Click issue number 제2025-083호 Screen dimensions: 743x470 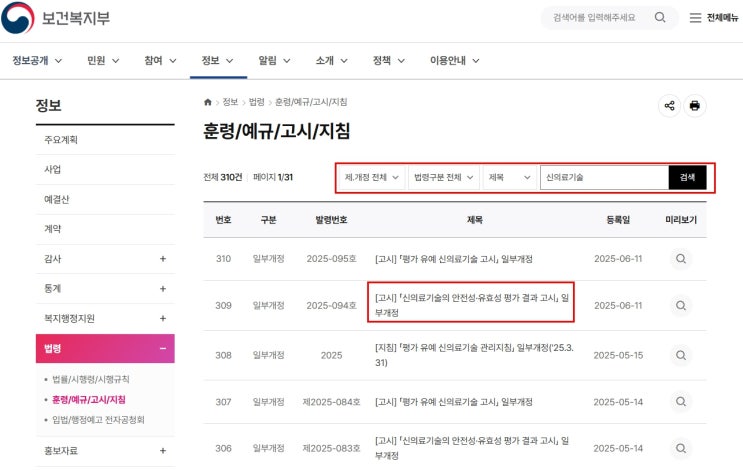(x=331, y=448)
